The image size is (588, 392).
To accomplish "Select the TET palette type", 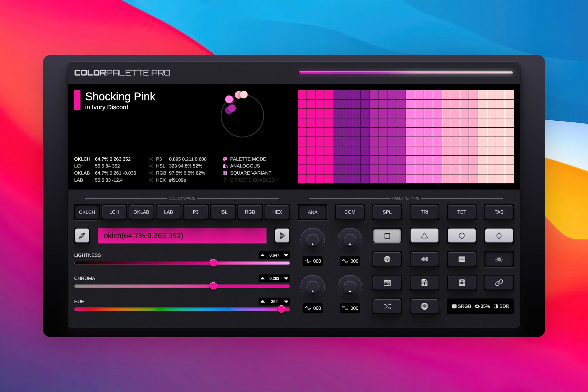I will [462, 212].
